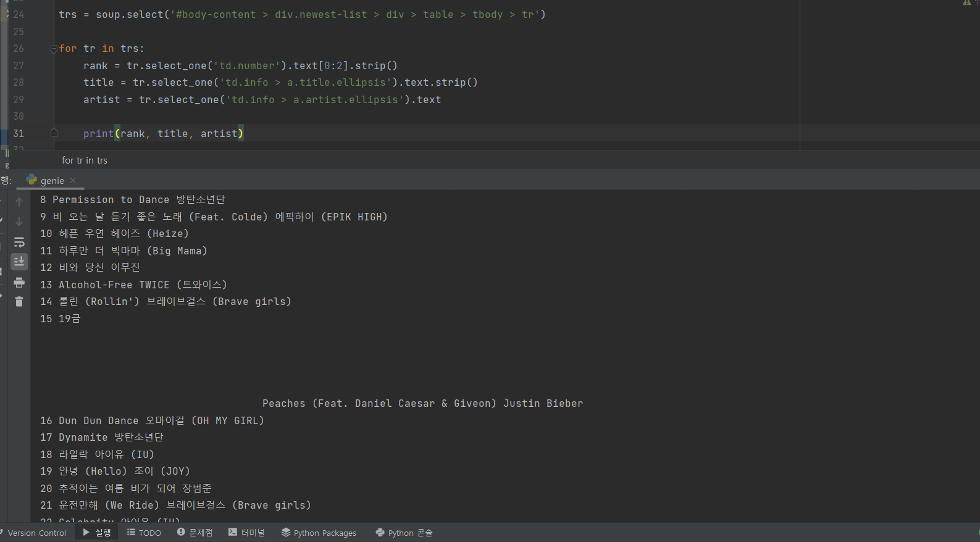Image resolution: width=980 pixels, height=542 pixels.
Task: Click output line '16 Dun Dun Dance'
Action: [x=152, y=420]
